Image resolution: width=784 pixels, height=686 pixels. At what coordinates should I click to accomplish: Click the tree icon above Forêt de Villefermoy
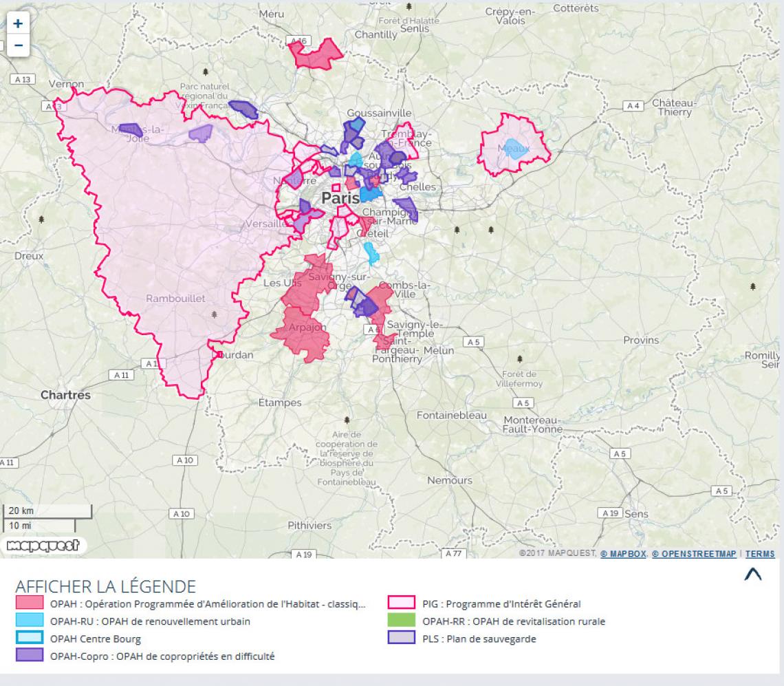click(x=519, y=359)
